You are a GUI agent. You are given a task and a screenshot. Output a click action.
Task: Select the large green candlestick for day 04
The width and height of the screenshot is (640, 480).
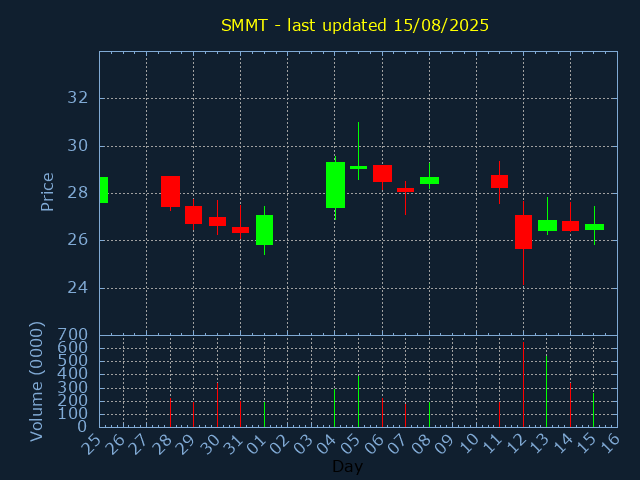tap(335, 185)
